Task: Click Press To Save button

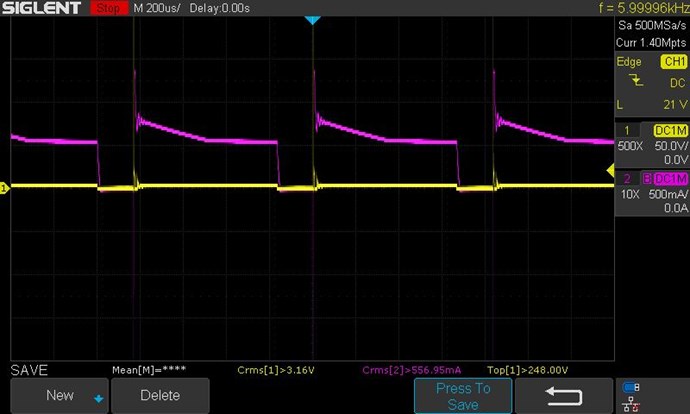Action: click(463, 396)
